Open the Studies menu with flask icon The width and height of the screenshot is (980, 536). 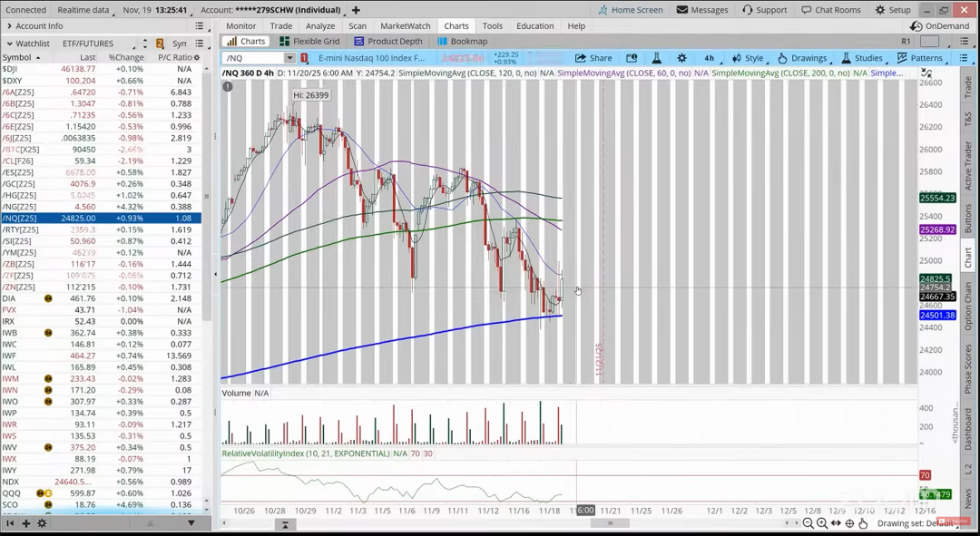point(864,58)
